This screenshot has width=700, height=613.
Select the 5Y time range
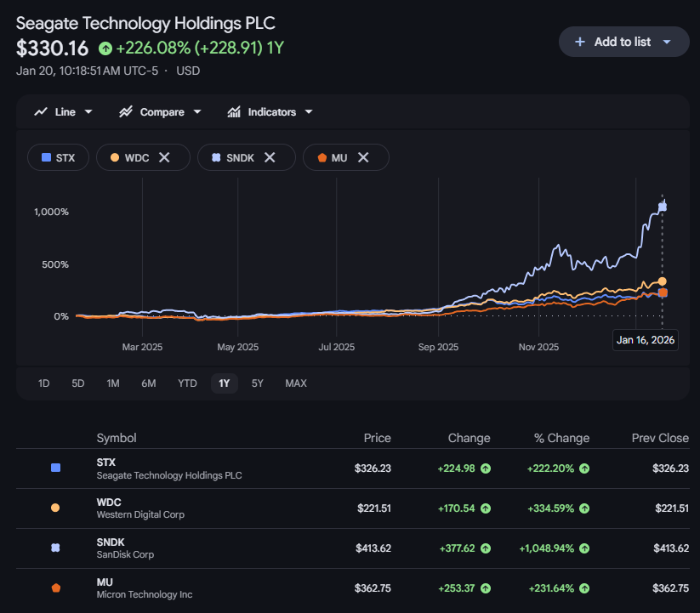pos(258,383)
